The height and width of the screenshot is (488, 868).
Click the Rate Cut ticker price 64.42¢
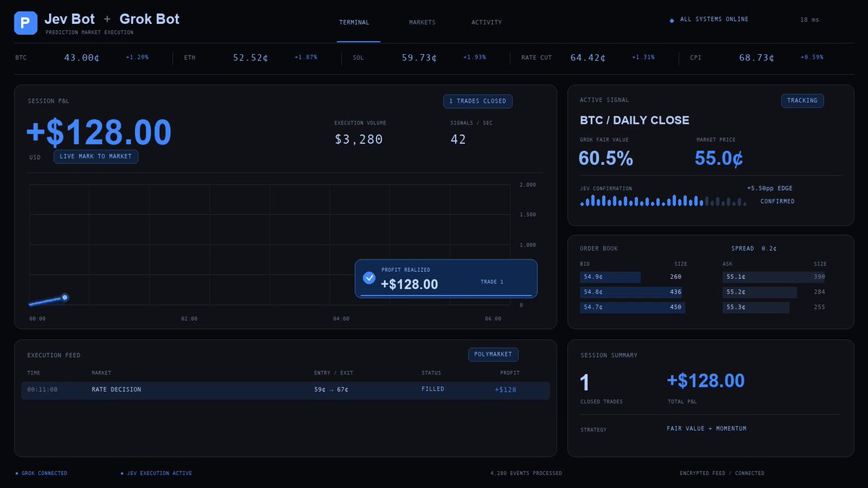588,58
